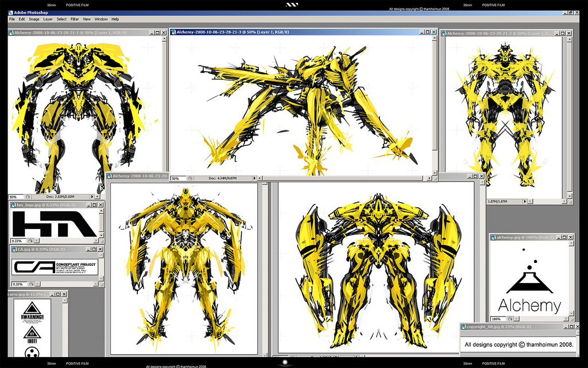
Task: Click scroll-up arrow in arro.jpg window
Action: click(65, 301)
